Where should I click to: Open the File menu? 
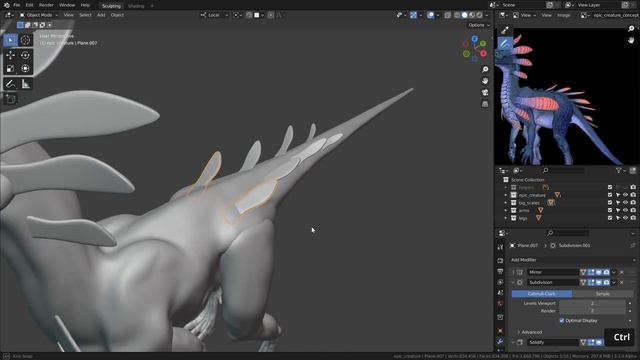pyautogui.click(x=17, y=5)
